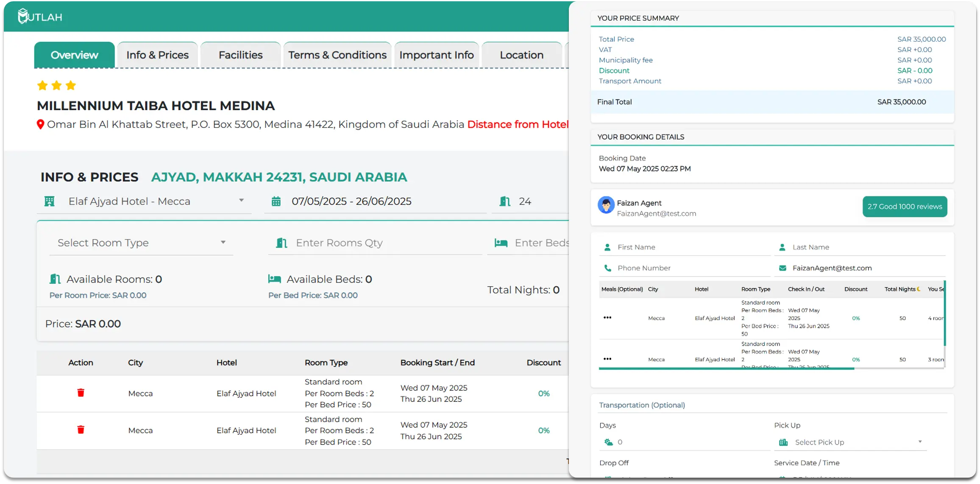Click Faizan Agent's avatar

coord(606,205)
